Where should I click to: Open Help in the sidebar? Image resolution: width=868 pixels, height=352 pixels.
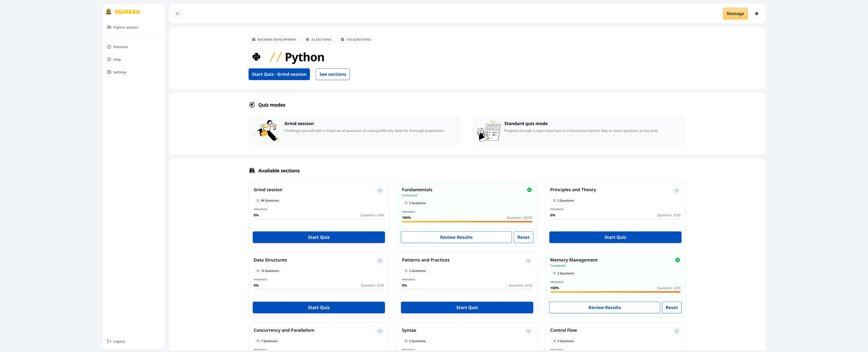117,60
